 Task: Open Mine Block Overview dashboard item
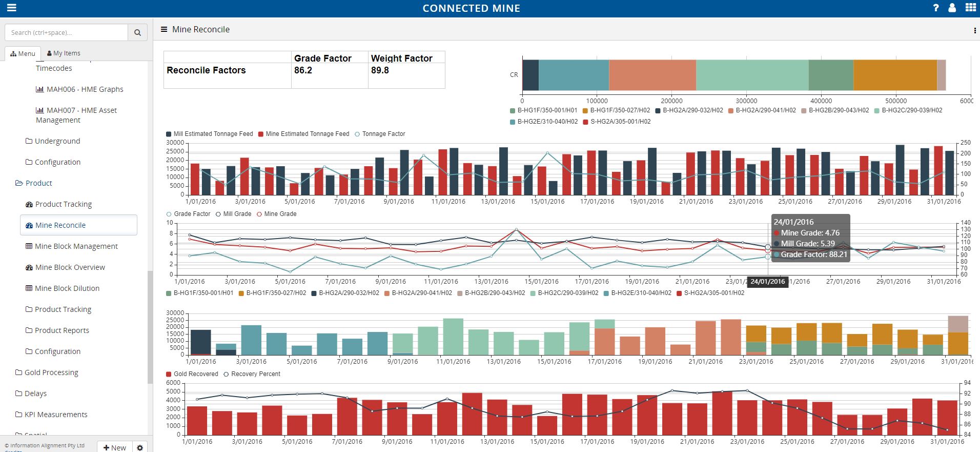click(65, 267)
